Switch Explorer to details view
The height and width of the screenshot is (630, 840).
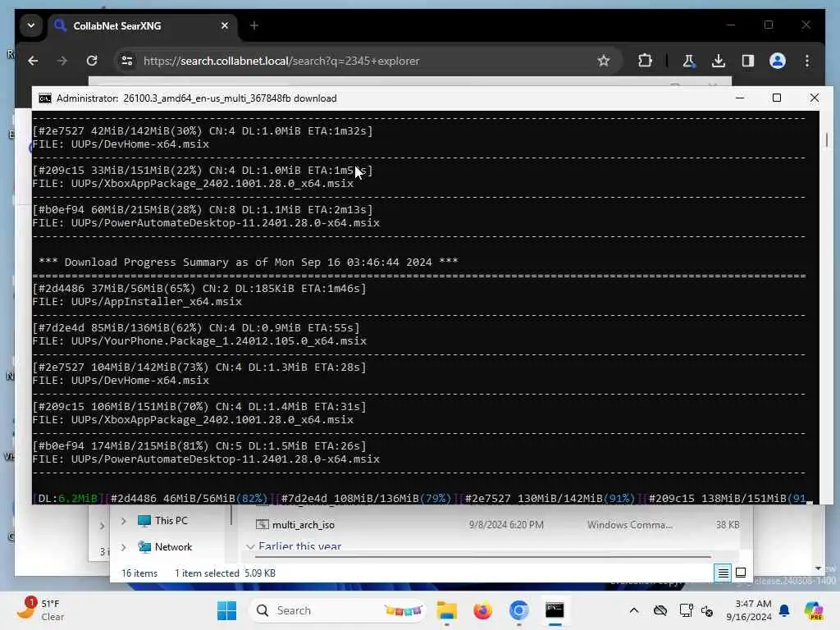pyautogui.click(x=723, y=573)
